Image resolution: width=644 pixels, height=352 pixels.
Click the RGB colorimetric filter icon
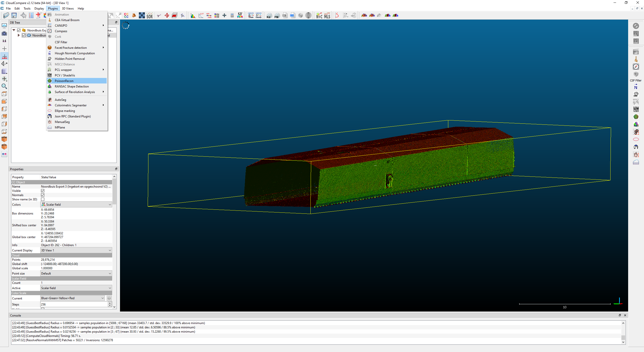coord(364,16)
